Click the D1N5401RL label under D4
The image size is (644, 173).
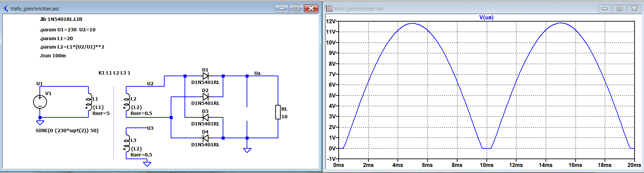point(205,145)
